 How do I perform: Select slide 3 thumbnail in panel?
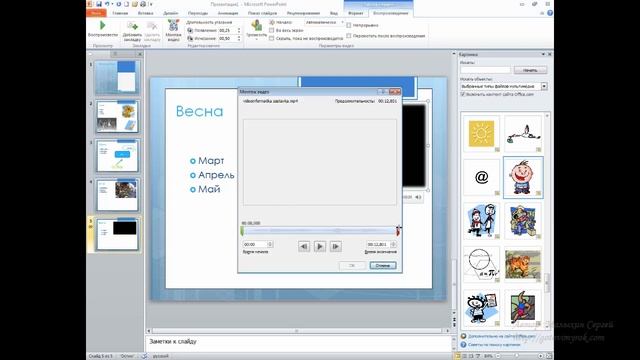click(117, 156)
